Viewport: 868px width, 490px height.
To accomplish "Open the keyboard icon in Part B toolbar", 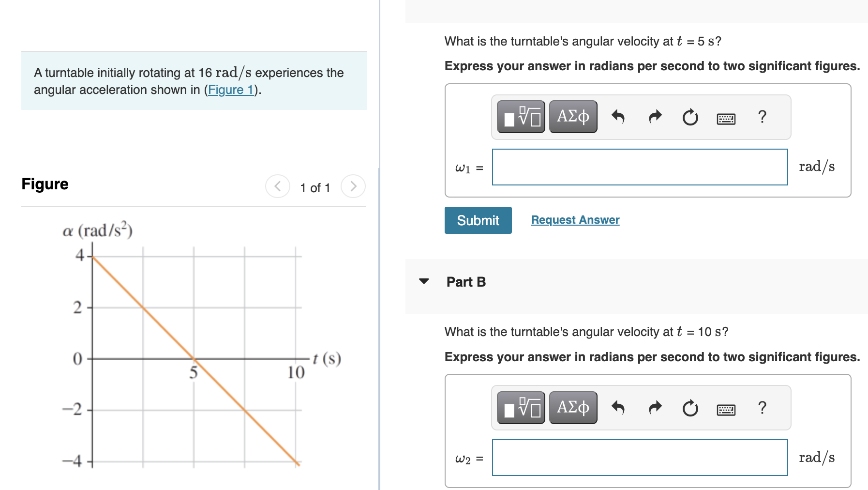I will pyautogui.click(x=727, y=408).
